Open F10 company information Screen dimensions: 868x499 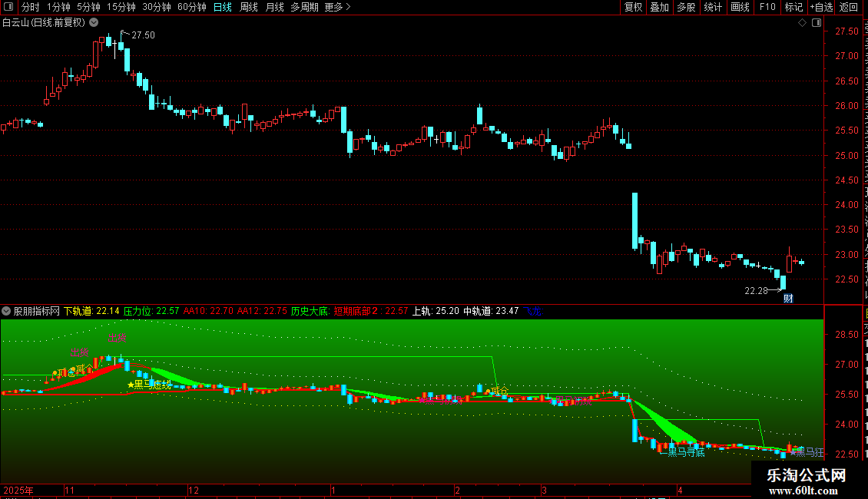point(767,7)
